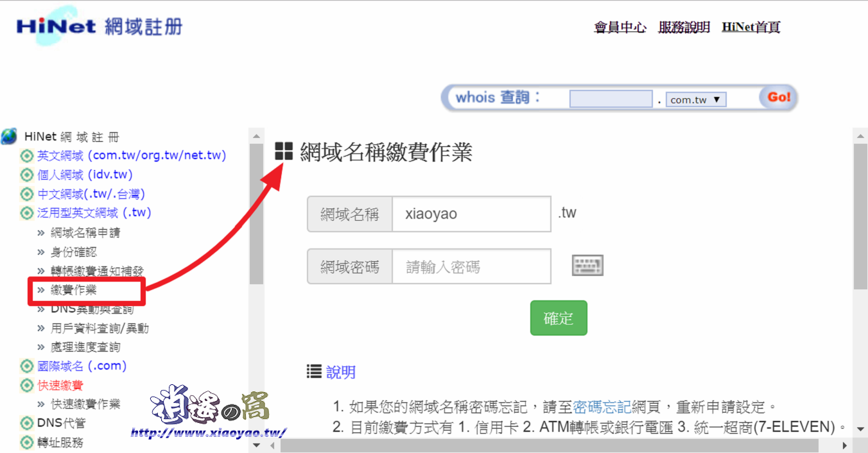Click the green 確定 button
This screenshot has height=453, width=868.
coord(559,318)
